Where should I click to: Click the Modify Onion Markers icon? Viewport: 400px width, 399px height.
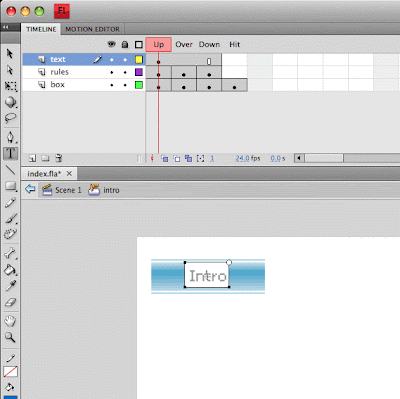point(200,159)
